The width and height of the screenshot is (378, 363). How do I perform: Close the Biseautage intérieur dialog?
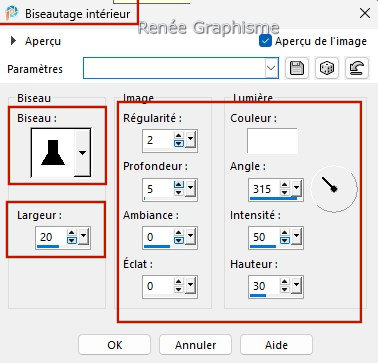click(365, 13)
